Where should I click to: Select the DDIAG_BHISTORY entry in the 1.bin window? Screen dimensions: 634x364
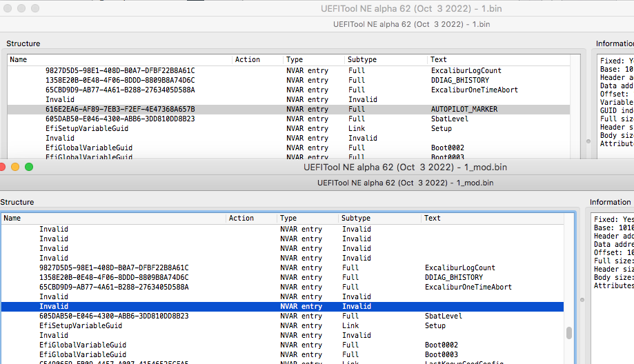point(288,80)
